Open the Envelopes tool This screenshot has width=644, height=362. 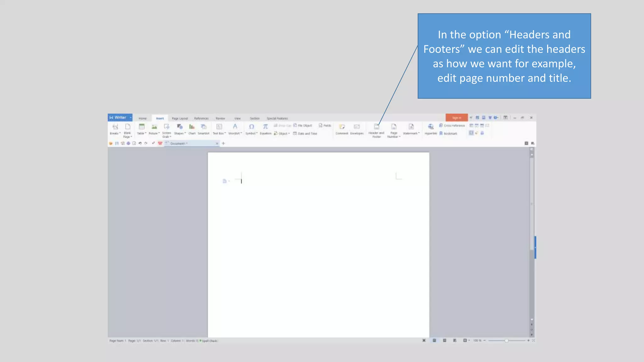[357, 129]
